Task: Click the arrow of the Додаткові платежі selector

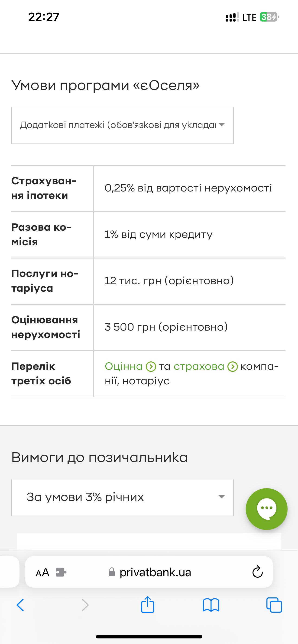Action: click(221, 125)
